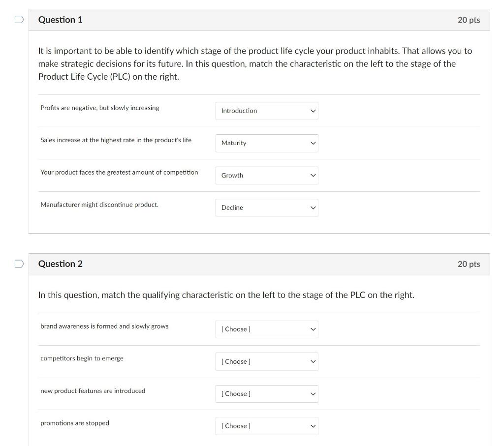The height and width of the screenshot is (446, 504).
Task: Choose a stage for new product features
Action: [266, 394]
